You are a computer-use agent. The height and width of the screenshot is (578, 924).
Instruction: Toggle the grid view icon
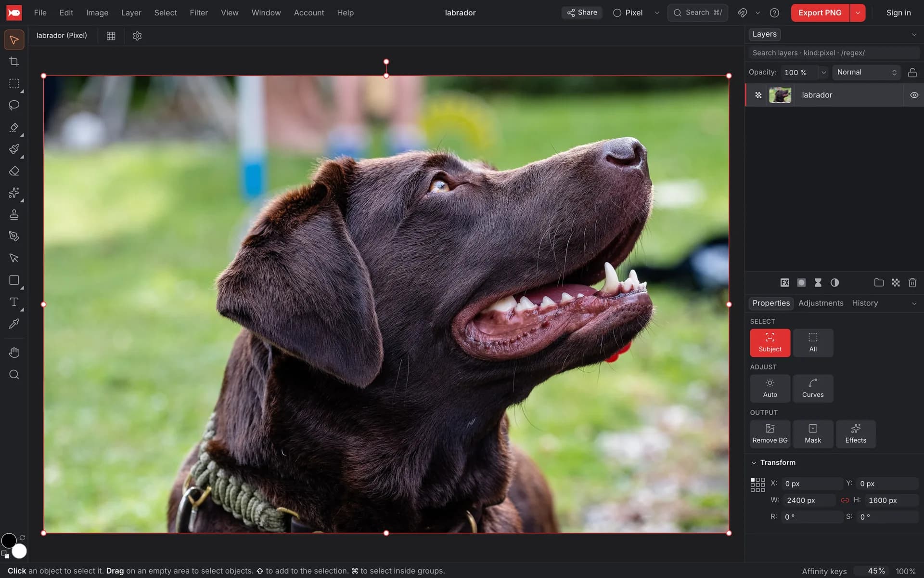coord(111,36)
